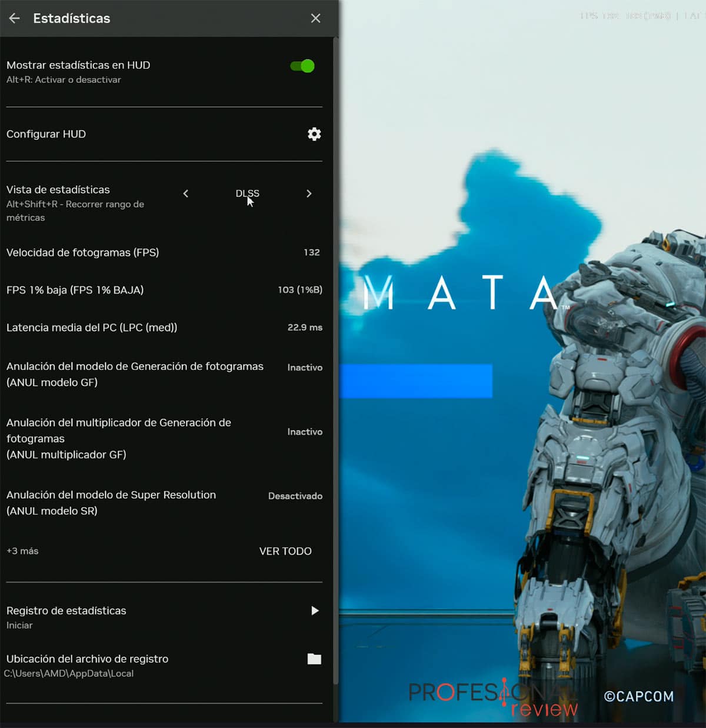Click the C:\Users\AMD\AppData\Local path
The width and height of the screenshot is (706, 728).
pos(69,673)
